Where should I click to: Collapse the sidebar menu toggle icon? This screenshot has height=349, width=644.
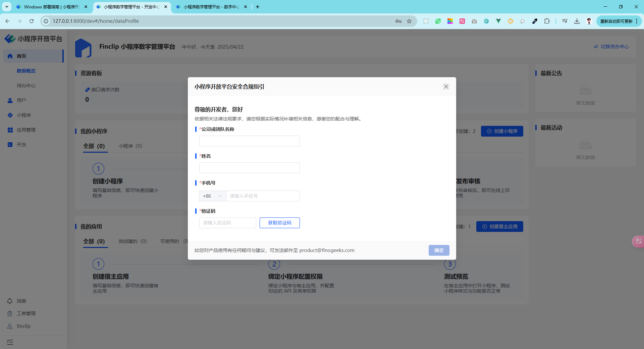click(x=10, y=342)
